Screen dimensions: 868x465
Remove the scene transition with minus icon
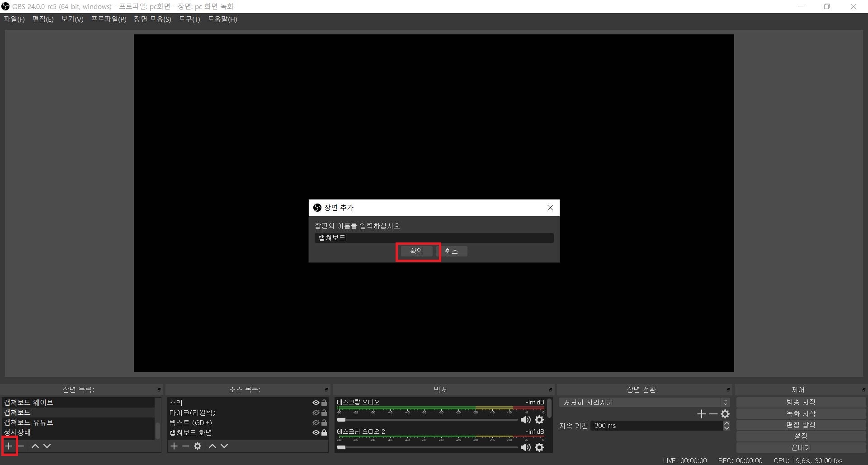[x=713, y=414]
